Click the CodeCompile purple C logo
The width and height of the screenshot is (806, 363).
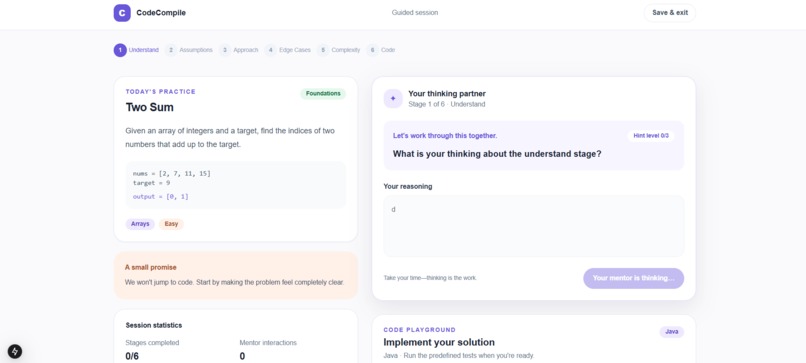point(122,13)
